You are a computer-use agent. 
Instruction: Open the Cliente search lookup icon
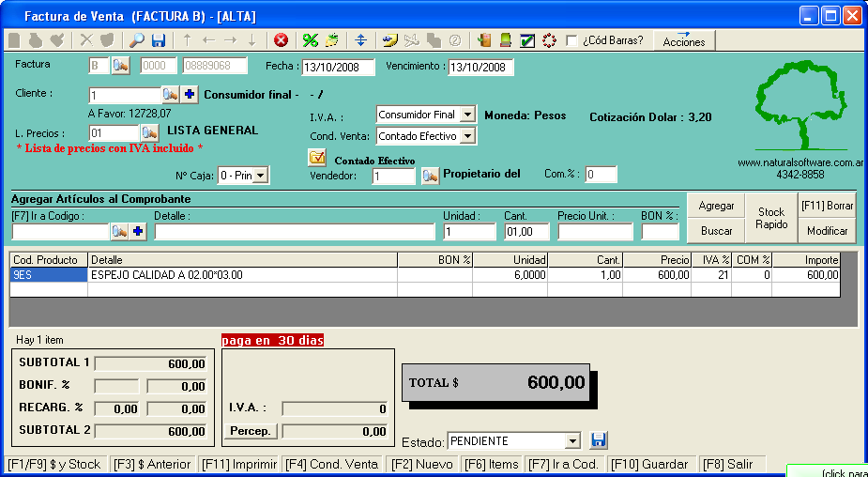coord(171,95)
